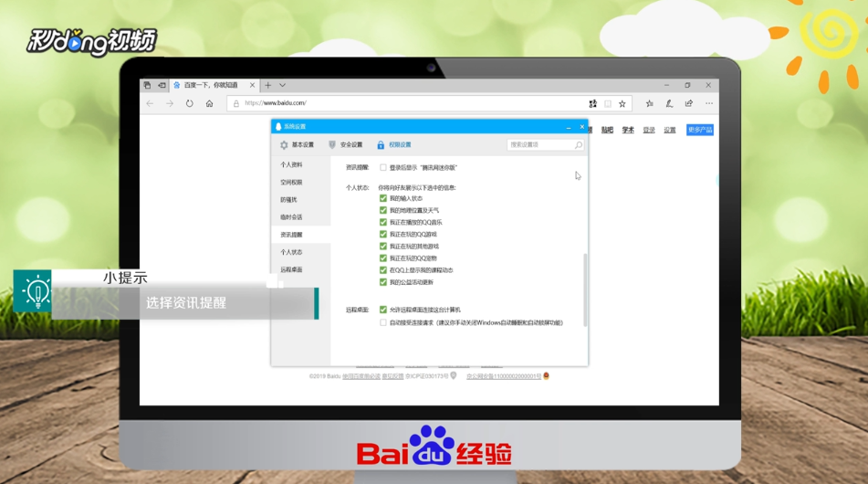Screen dimensions: 868x484
Task: Expand the Edge tab list chevron
Action: 282,85
